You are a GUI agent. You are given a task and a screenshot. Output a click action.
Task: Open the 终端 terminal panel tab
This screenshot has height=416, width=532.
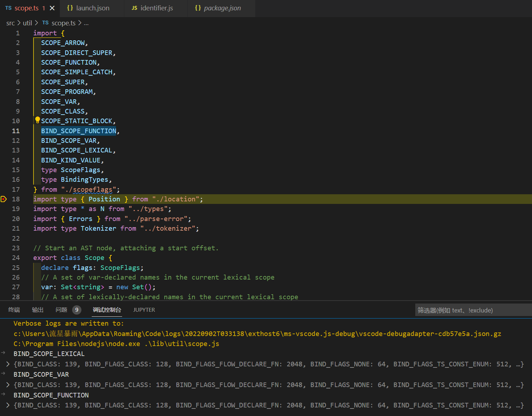point(14,310)
